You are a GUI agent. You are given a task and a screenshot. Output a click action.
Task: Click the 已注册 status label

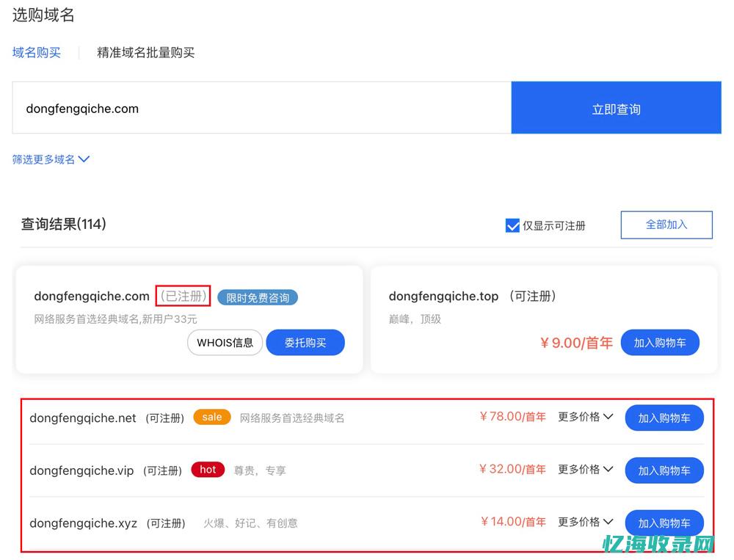coord(183,296)
